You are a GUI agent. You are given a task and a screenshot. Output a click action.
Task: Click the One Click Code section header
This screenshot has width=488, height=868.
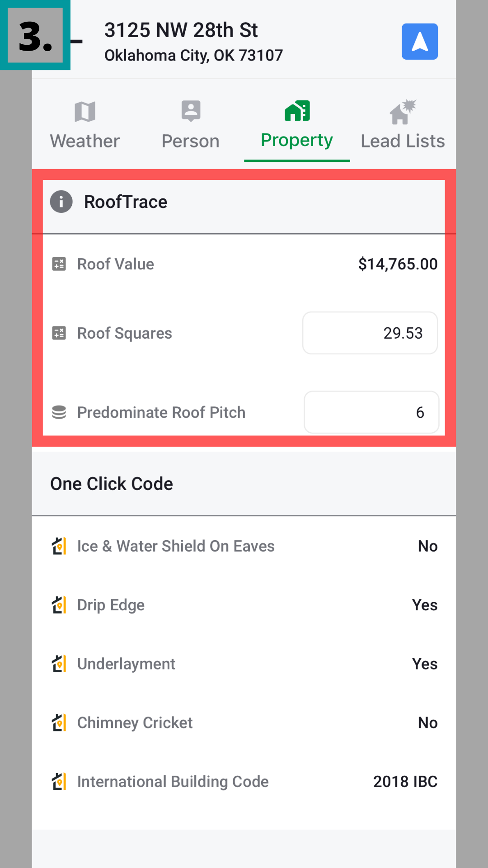click(x=112, y=484)
